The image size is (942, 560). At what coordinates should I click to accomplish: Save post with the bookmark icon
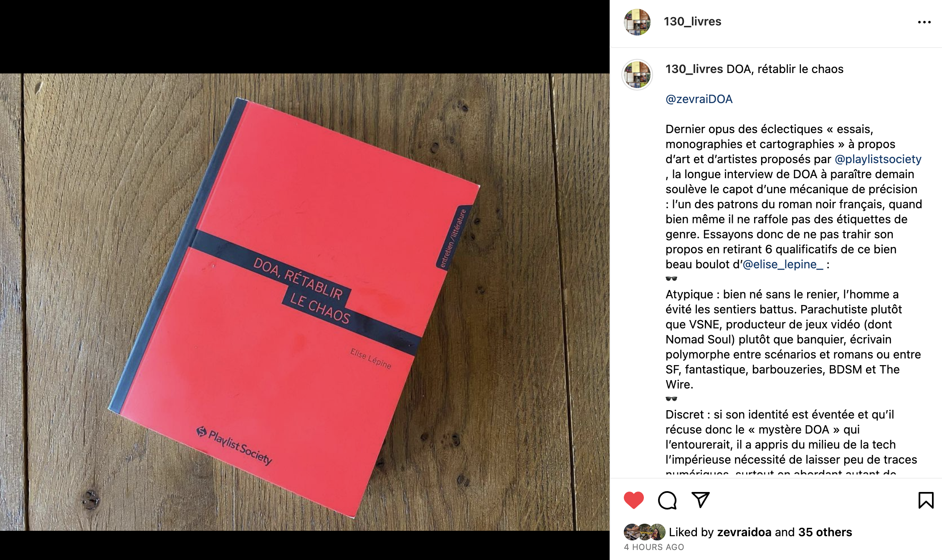(926, 500)
